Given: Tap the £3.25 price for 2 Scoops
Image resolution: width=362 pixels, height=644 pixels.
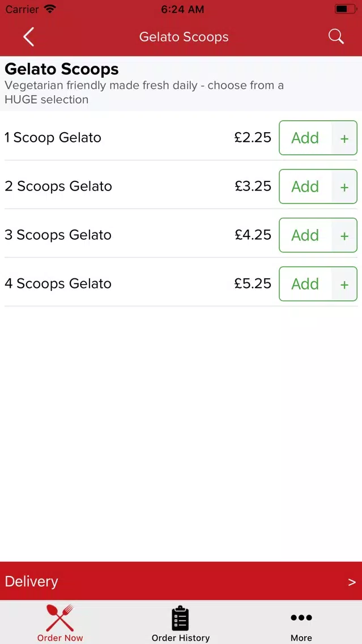Looking at the screenshot, I should click(253, 186).
